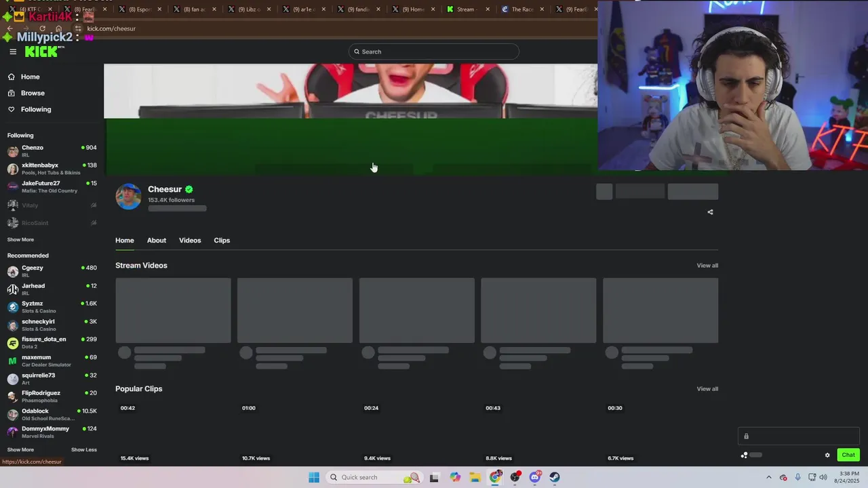The height and width of the screenshot is (488, 868).
Task: Open OBS Studio from the taskbar
Action: (x=515, y=477)
